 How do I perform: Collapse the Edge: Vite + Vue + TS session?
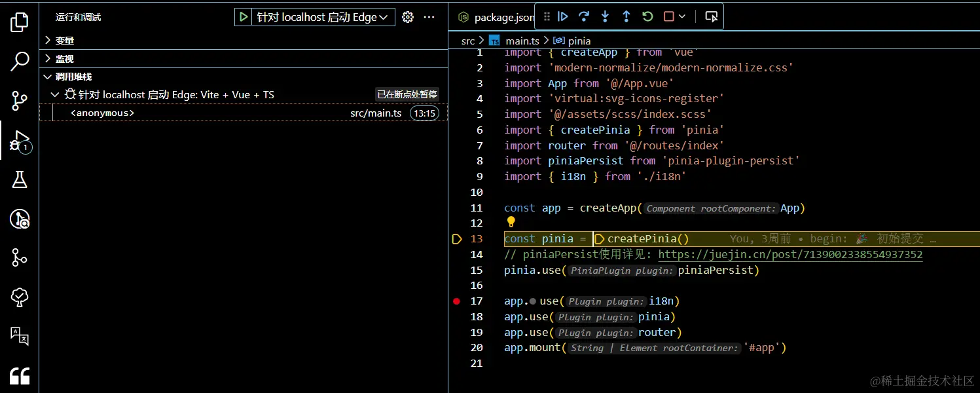coord(56,95)
